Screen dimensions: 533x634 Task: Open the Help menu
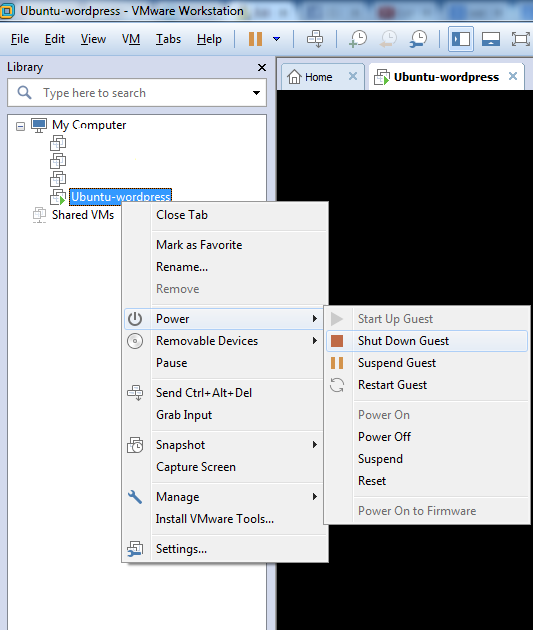click(x=209, y=39)
